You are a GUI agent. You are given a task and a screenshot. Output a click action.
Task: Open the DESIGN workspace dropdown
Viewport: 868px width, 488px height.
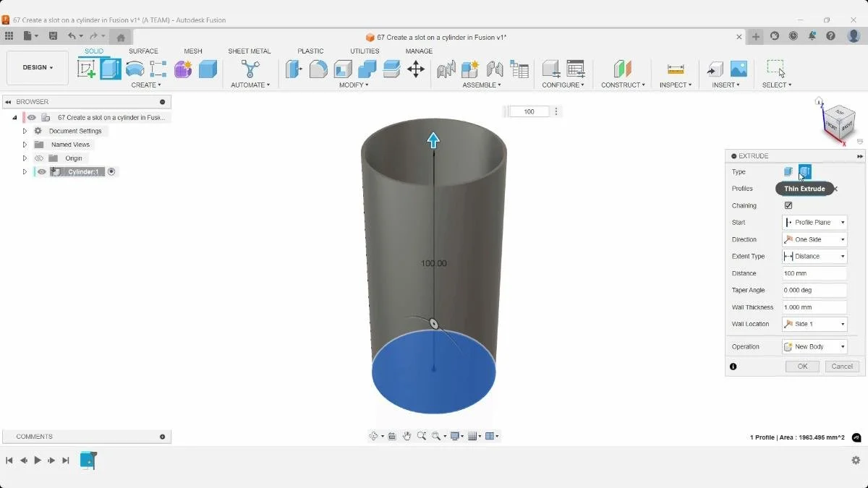(x=38, y=68)
